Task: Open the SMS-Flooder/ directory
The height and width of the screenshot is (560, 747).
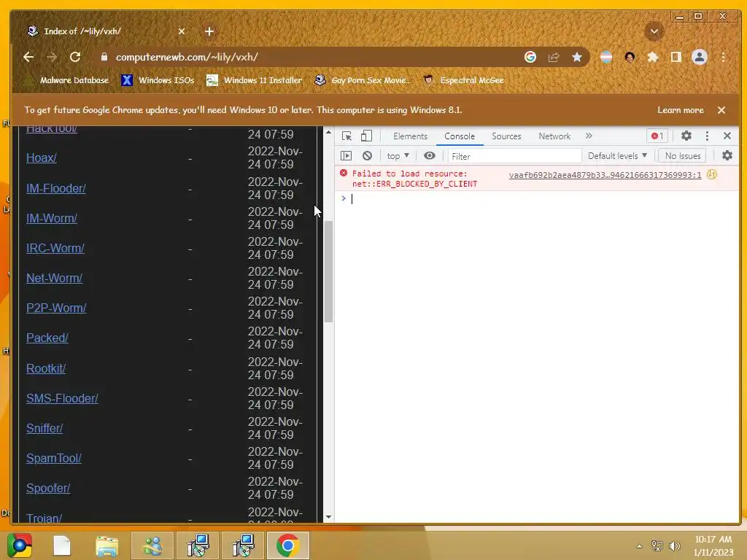Action: tap(62, 399)
